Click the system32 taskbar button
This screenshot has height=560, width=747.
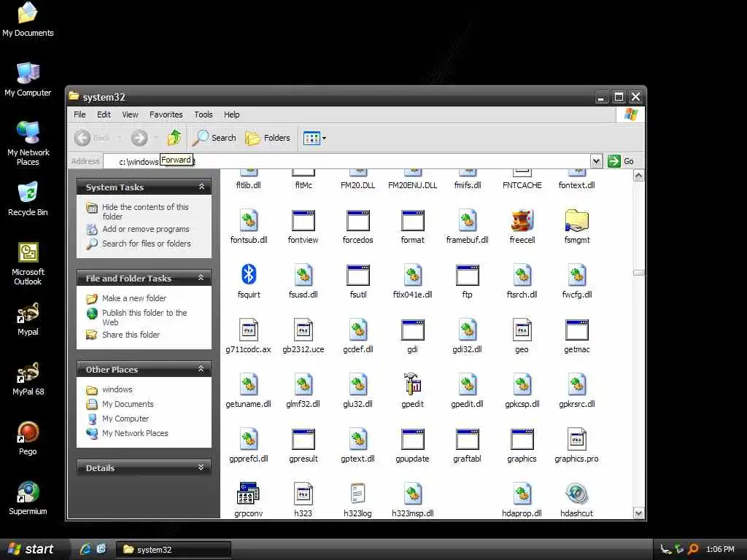point(174,550)
